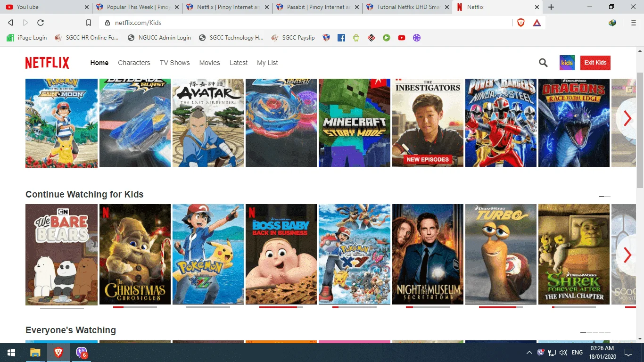Open the browser profile avatar icon
Image resolution: width=644 pixels, height=362 pixels.
pyautogui.click(x=612, y=23)
